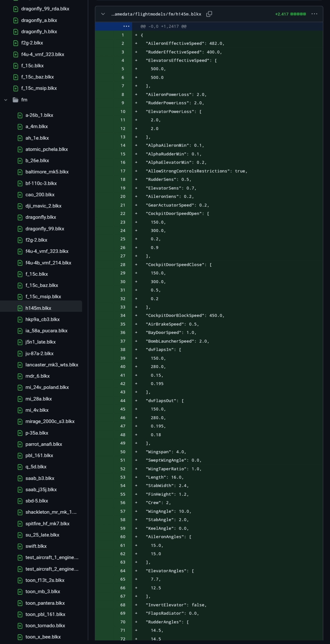Image resolution: width=330 pixels, height=644 pixels.
Task: Select dragonfly_99_rda.blkx file entry
Action: tap(45, 9)
